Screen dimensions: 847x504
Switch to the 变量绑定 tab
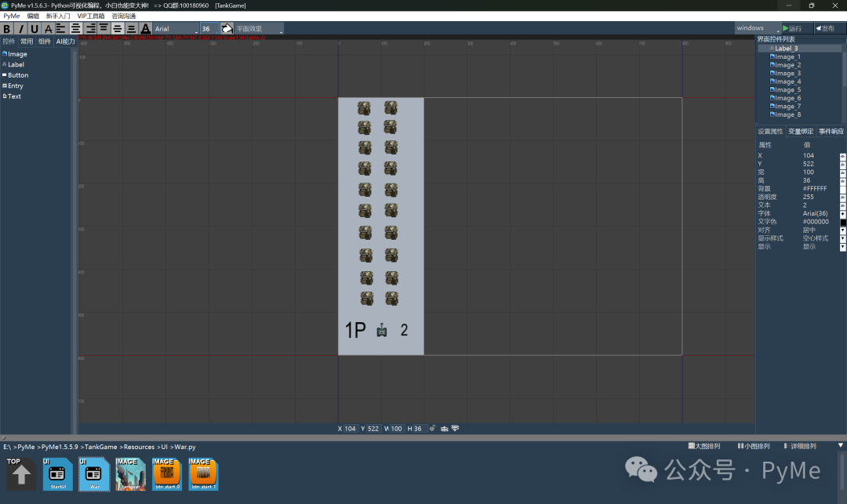click(x=801, y=131)
